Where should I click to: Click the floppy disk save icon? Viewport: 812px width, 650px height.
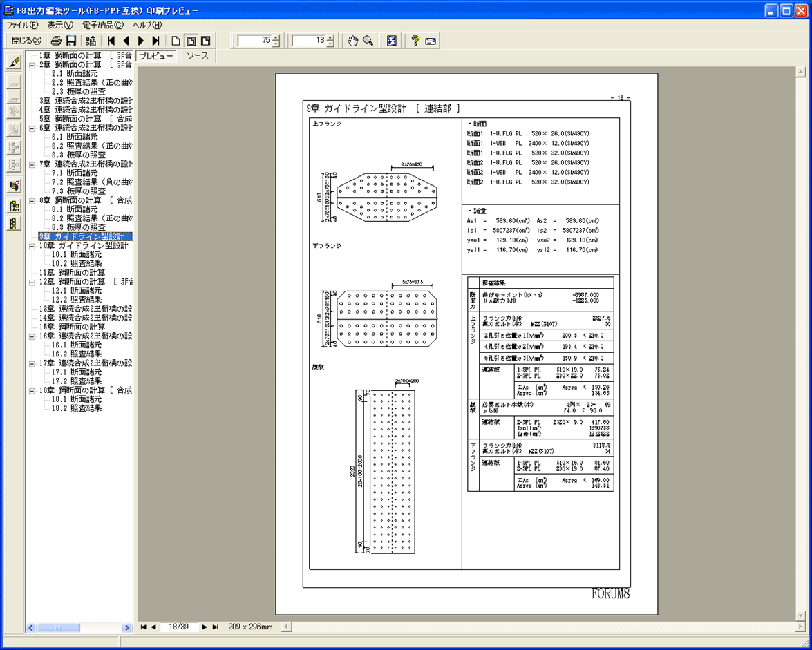point(71,41)
